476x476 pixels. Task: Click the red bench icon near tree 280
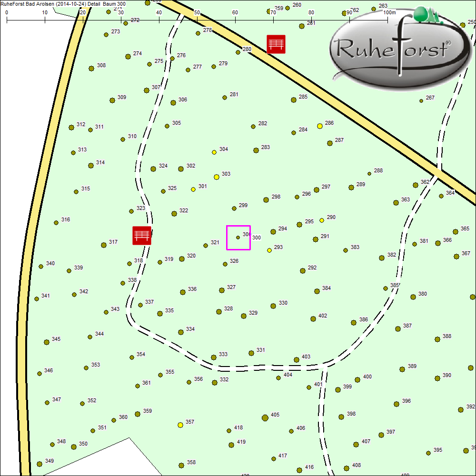pyautogui.click(x=276, y=44)
